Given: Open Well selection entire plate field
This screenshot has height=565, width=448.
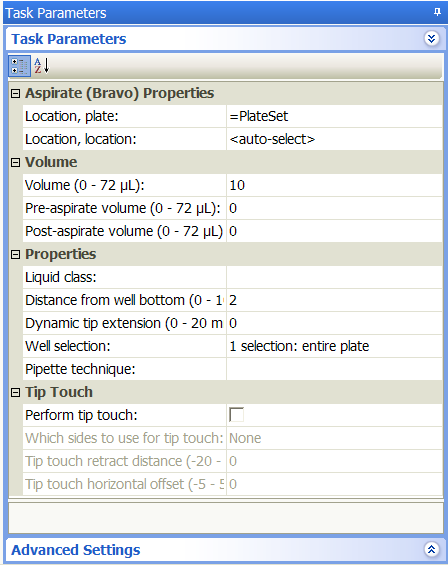Looking at the screenshot, I should tap(334, 346).
